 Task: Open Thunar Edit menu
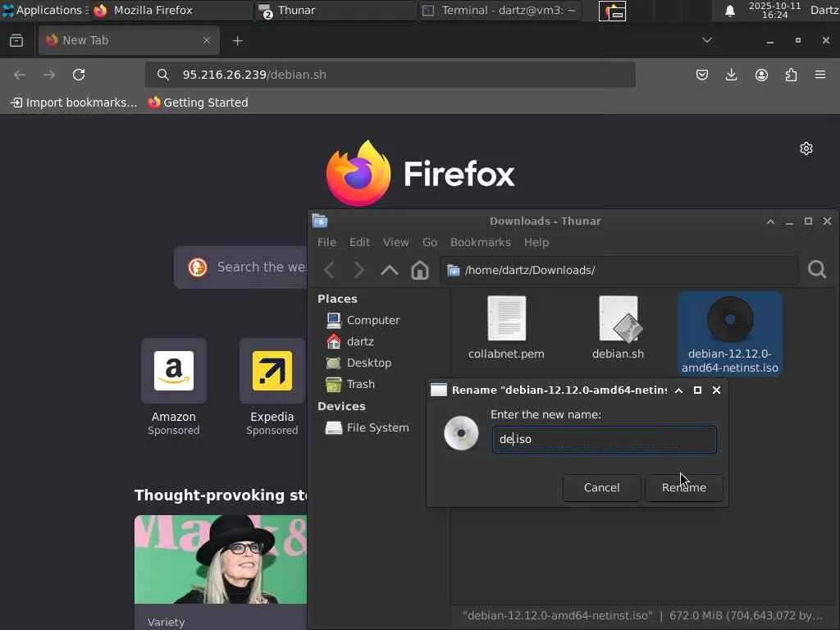[359, 242]
